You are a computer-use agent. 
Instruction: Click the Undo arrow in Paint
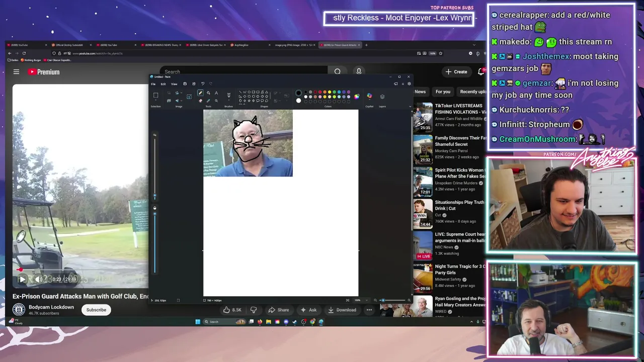pyautogui.click(x=203, y=83)
